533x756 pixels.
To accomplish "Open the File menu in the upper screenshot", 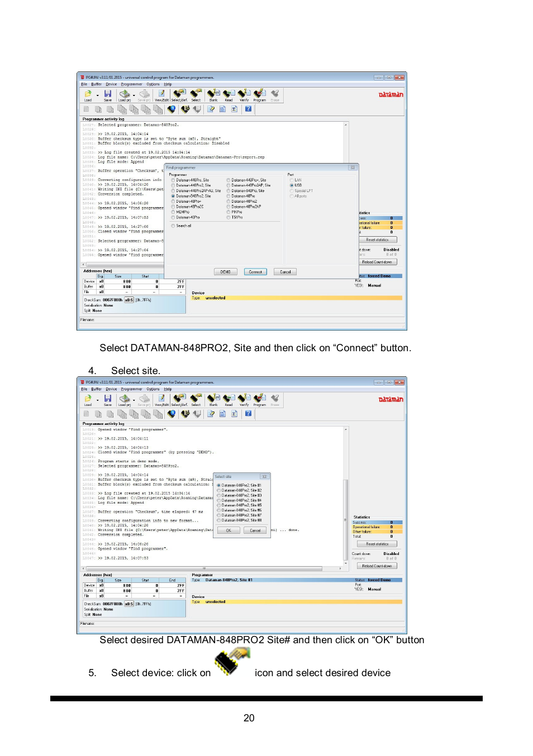I will [84, 84].
